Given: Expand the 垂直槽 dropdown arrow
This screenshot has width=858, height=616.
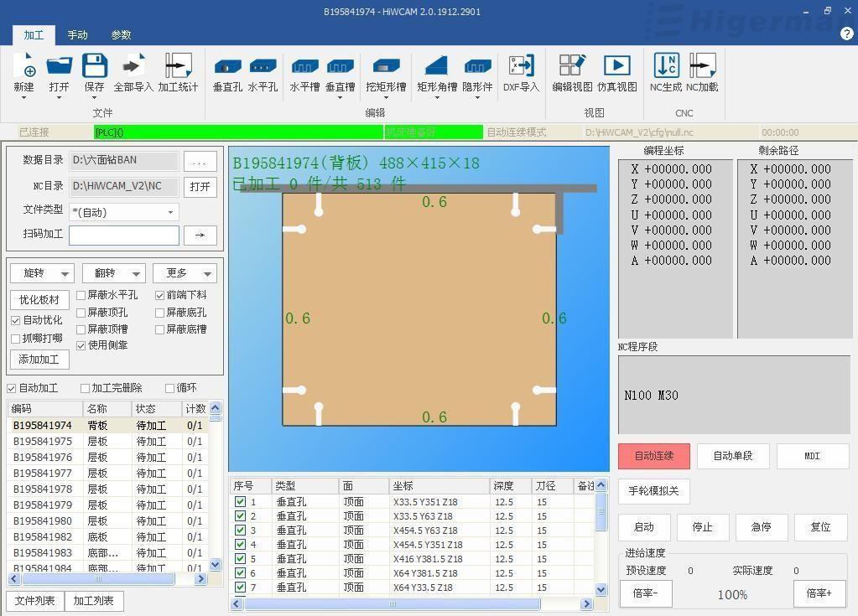Looking at the screenshot, I should (x=341, y=98).
